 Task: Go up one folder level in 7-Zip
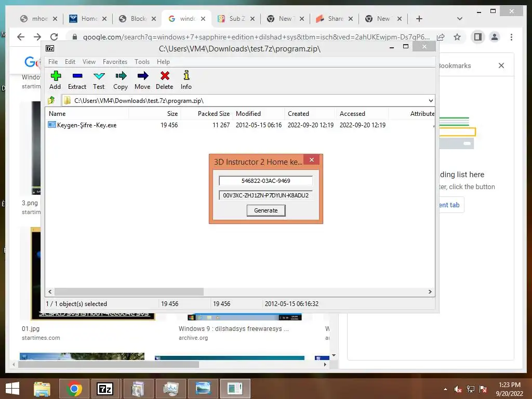click(x=51, y=100)
